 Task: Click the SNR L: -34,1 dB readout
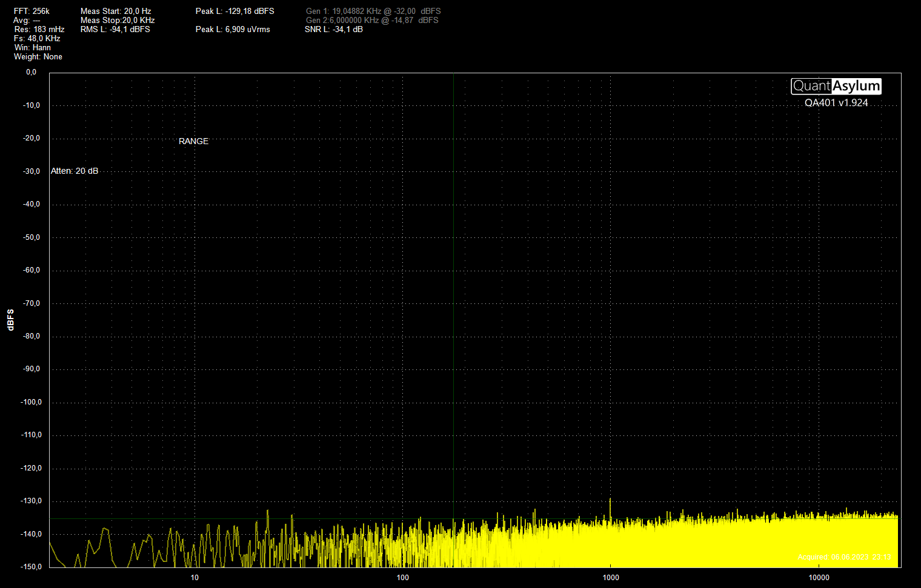click(x=334, y=30)
